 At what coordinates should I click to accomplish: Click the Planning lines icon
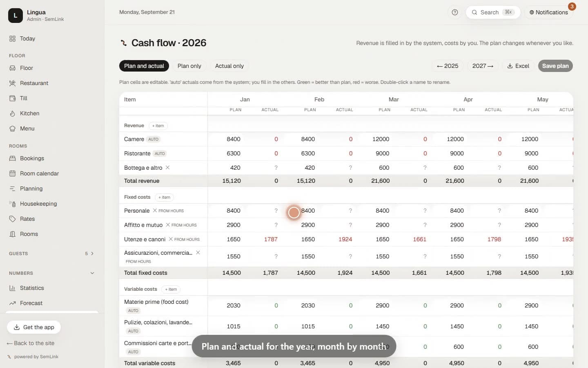[x=12, y=188]
